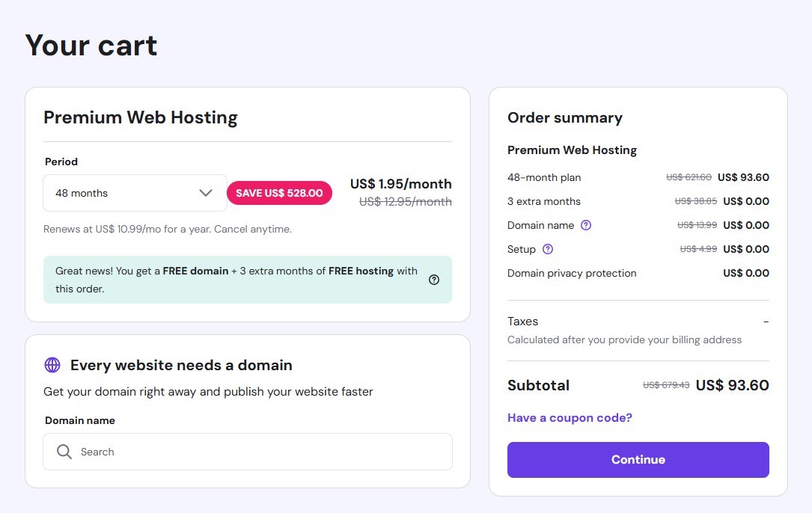Click the 'Renews at US$ 10.99/mo' notice
Viewport: 812px width, 513px height.
[x=168, y=229]
